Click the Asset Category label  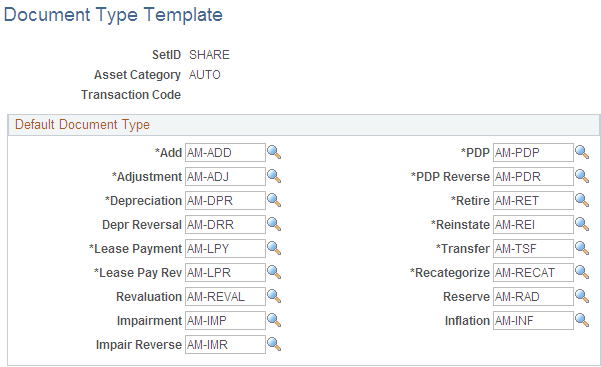click(137, 75)
